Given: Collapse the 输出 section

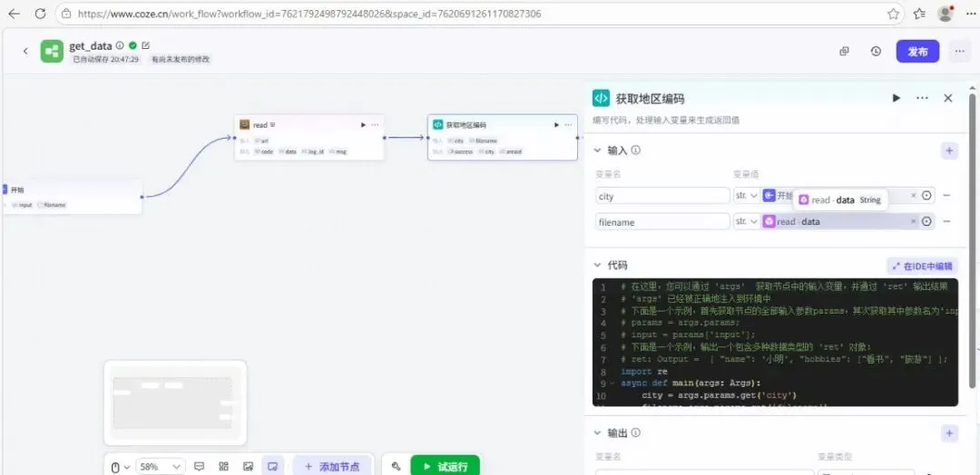Looking at the screenshot, I should click(x=597, y=433).
